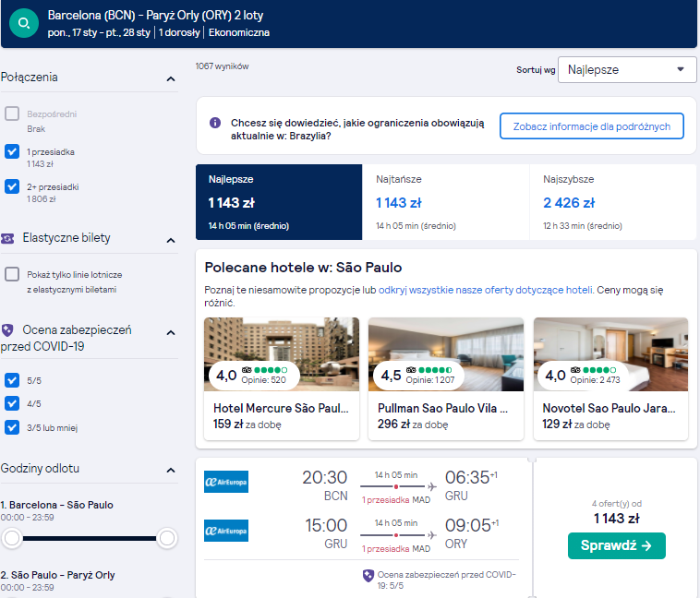
Task: Enable flexible-ticket airlines only checkbox
Action: point(12,274)
